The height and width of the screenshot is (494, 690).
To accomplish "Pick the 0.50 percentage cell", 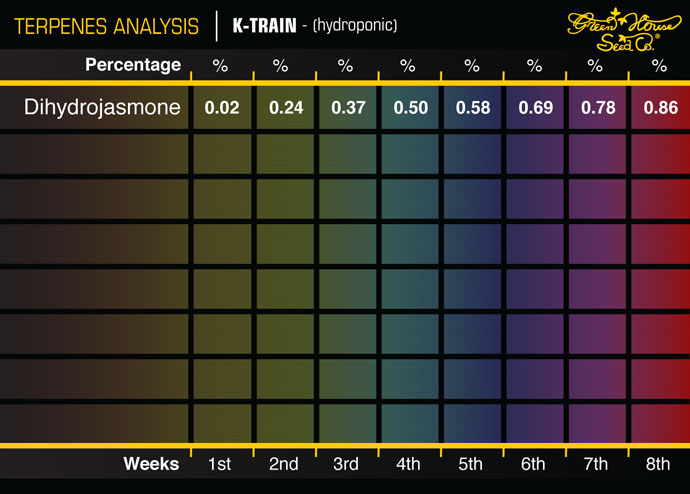I will coord(408,107).
